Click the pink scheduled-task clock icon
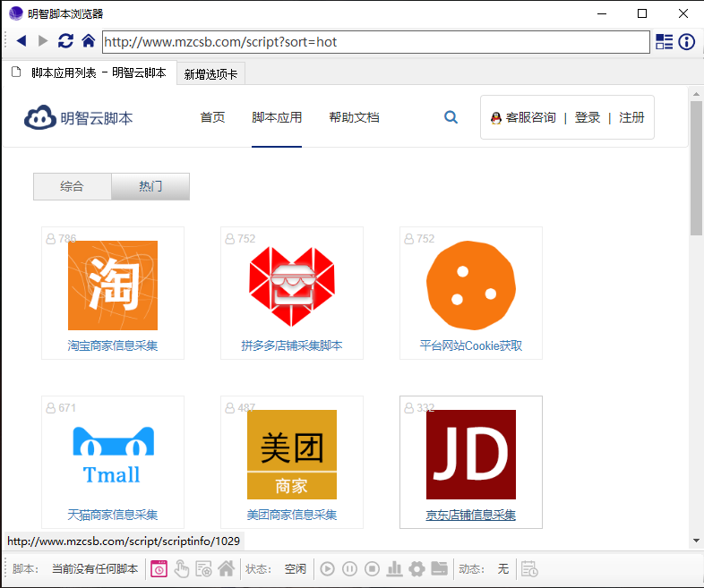 pos(159,568)
